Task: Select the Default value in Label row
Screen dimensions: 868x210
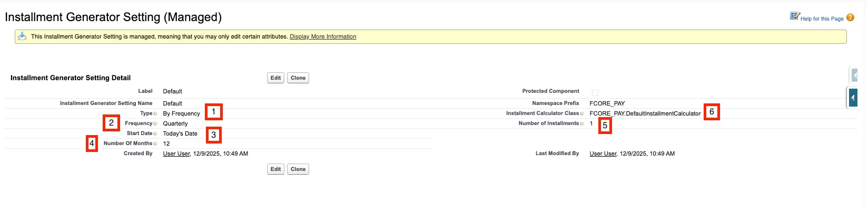Action: click(173, 91)
